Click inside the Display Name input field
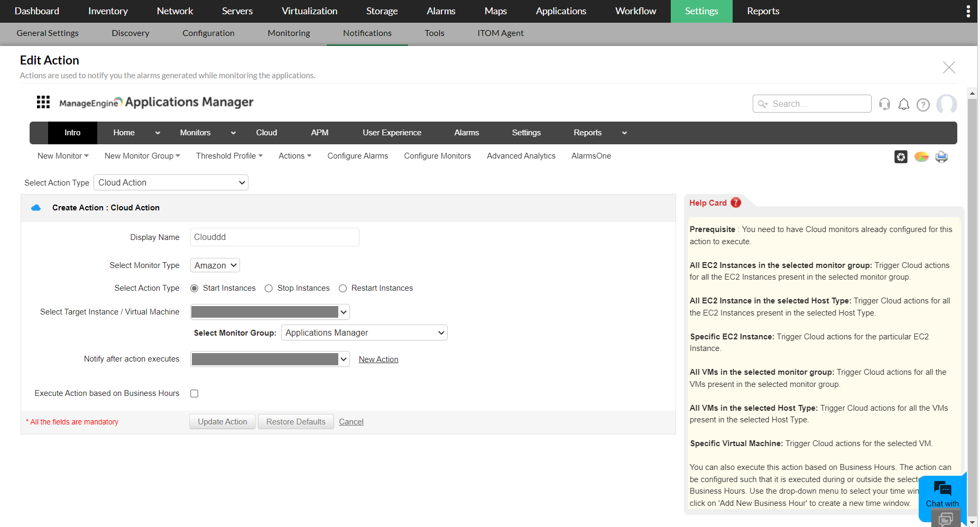The image size is (980, 527). pyautogui.click(x=274, y=237)
